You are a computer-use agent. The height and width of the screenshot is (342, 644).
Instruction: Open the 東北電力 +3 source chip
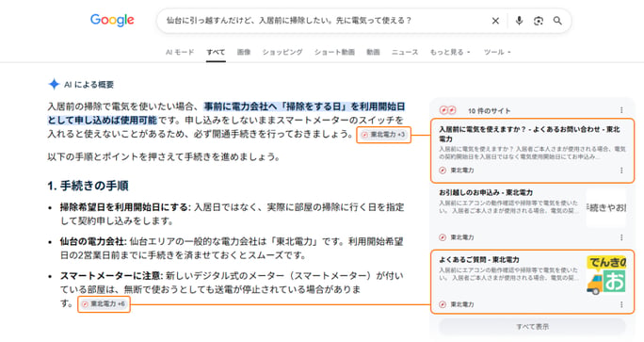383,135
